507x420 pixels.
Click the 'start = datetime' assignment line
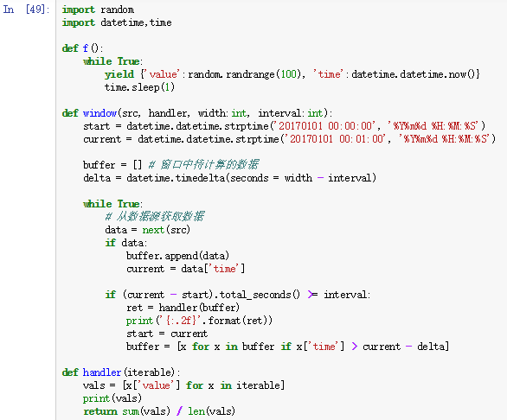pos(285,126)
